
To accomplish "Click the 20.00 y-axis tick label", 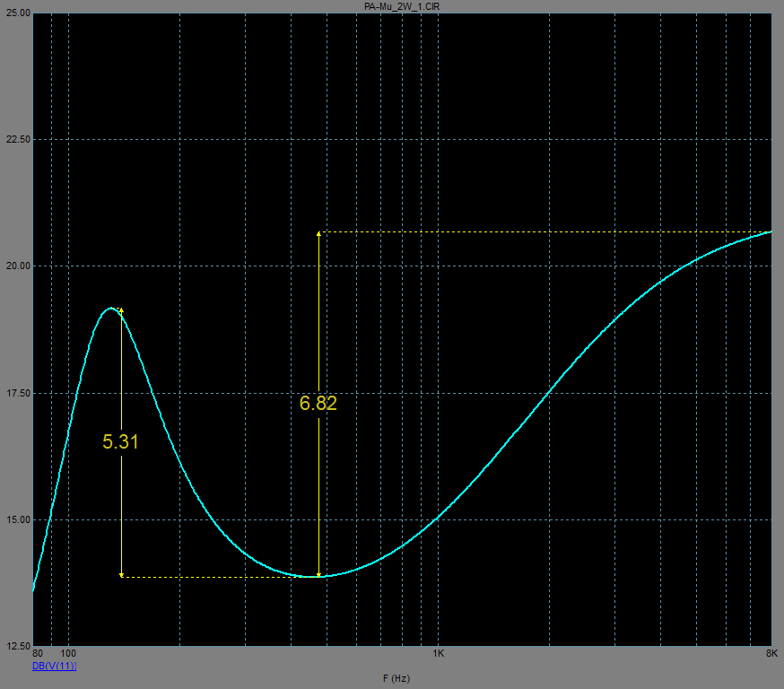I will click(18, 266).
